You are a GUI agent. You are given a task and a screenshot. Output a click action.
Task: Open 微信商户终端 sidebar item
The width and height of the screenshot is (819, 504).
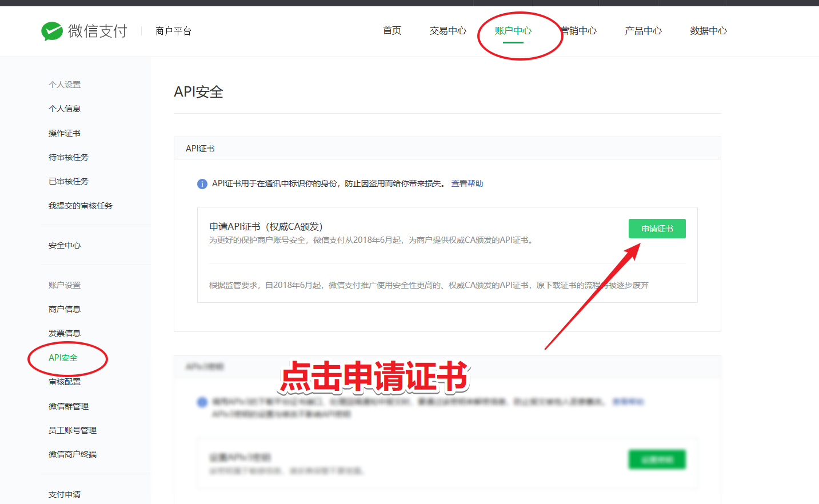tap(73, 454)
